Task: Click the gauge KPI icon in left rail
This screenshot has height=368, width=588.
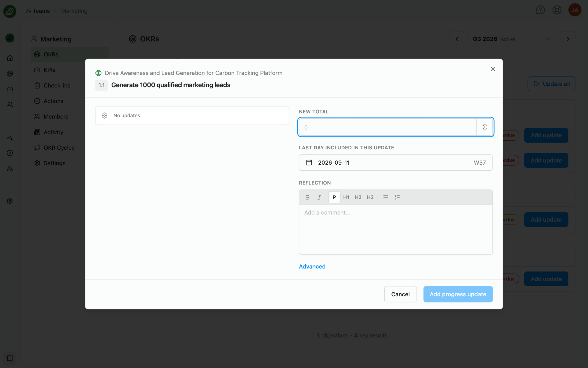Action: click(x=10, y=89)
